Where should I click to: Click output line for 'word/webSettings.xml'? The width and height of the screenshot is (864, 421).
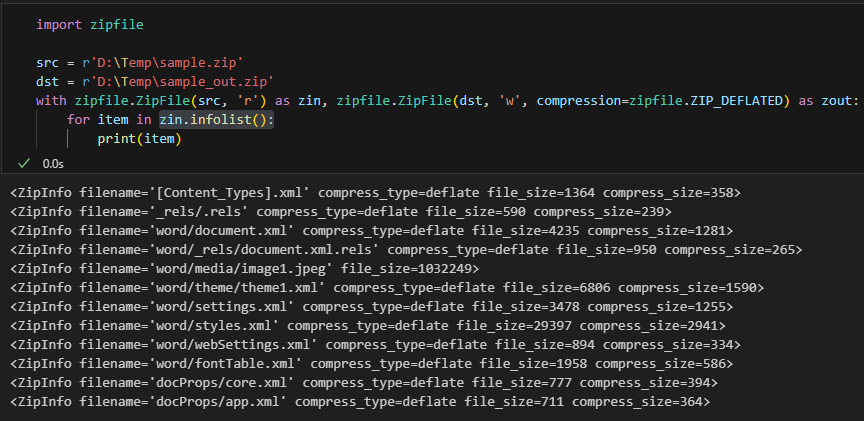[376, 345]
